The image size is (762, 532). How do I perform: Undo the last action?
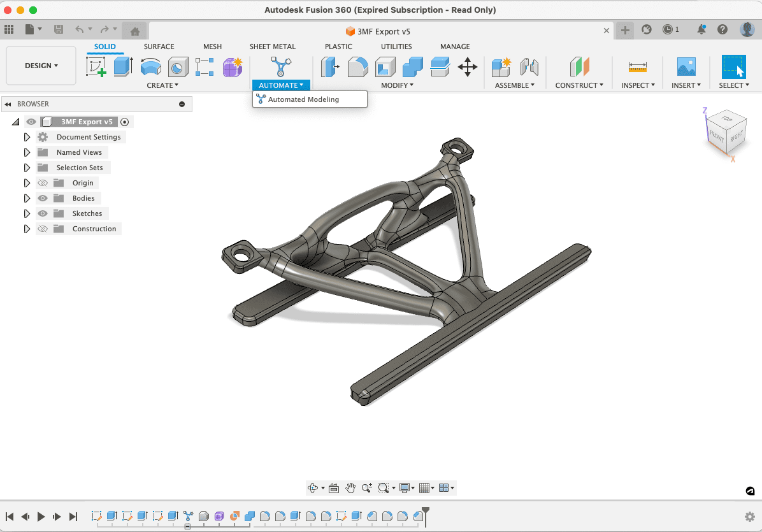[79, 30]
